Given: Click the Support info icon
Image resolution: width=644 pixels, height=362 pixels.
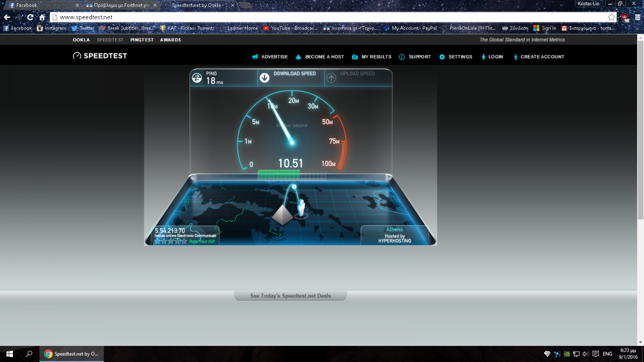Looking at the screenshot, I should 402,57.
